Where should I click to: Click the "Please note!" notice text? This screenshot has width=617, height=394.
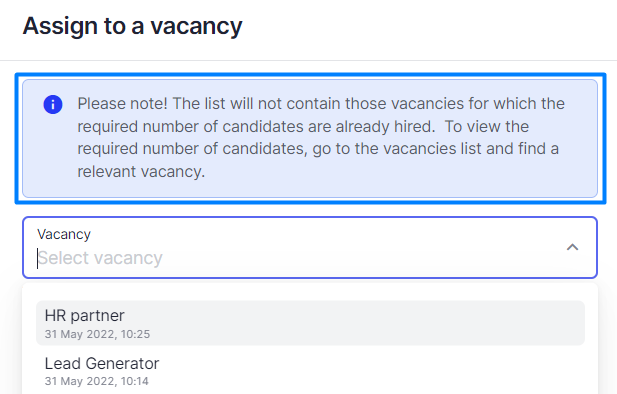point(123,104)
